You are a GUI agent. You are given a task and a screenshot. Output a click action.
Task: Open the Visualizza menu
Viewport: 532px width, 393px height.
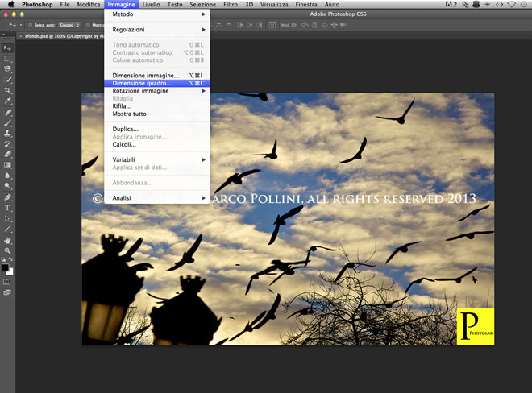click(x=274, y=4)
